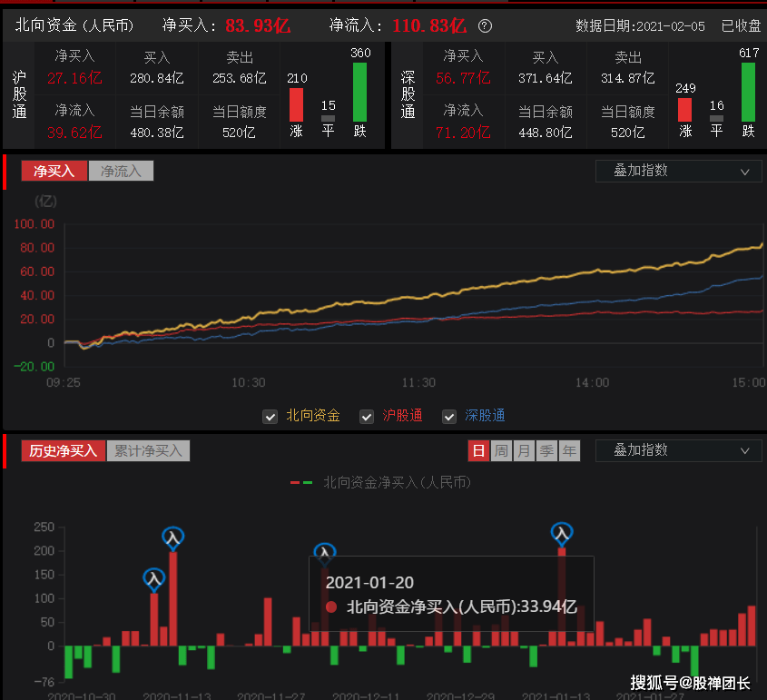Viewport: 767px width, 700px height.
Task: Open the 累计净买入 tab
Action: [x=148, y=450]
